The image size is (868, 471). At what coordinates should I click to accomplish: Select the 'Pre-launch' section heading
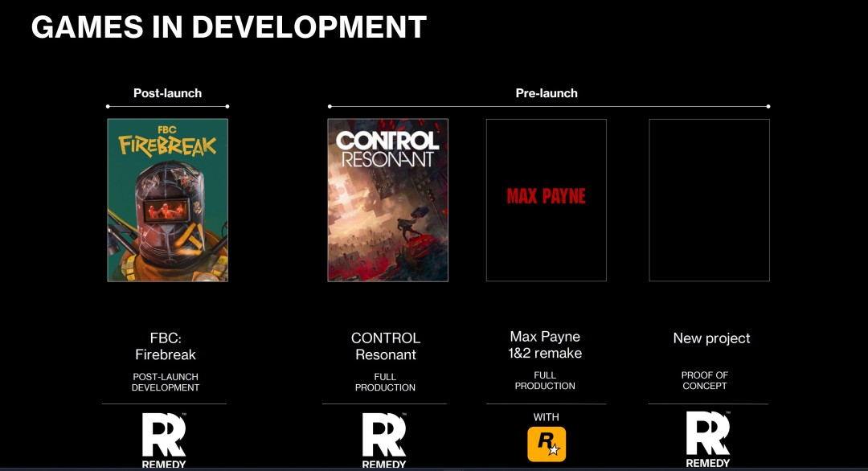coord(547,93)
